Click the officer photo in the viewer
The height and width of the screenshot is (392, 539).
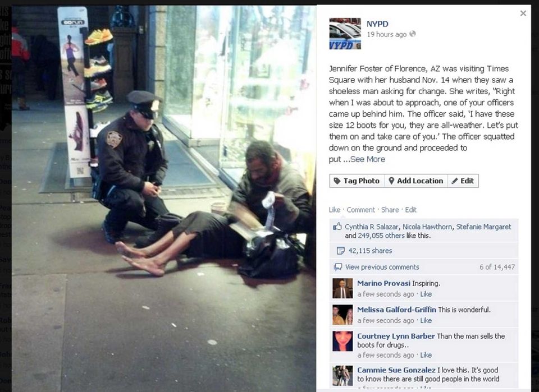[x=164, y=198]
